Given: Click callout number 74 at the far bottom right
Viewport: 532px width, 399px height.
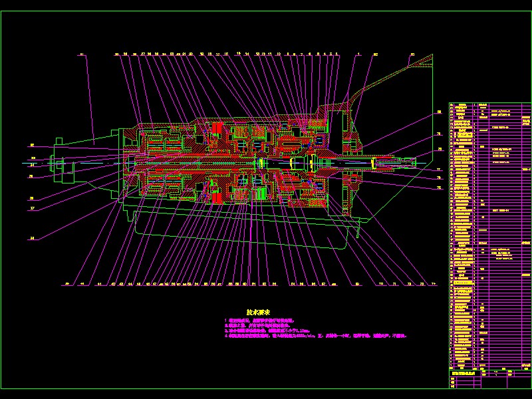Looking at the screenshot, I should (x=434, y=283).
